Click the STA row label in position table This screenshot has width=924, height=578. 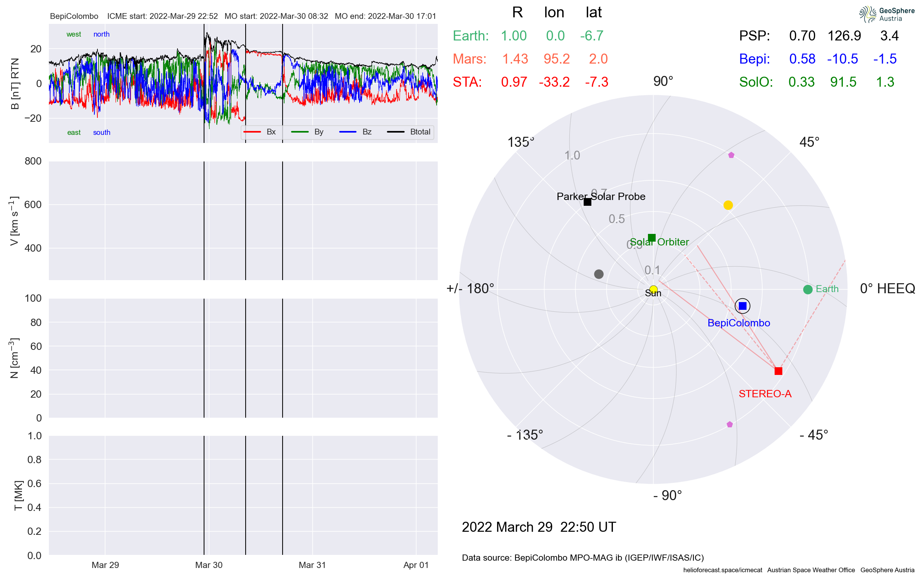(x=467, y=82)
